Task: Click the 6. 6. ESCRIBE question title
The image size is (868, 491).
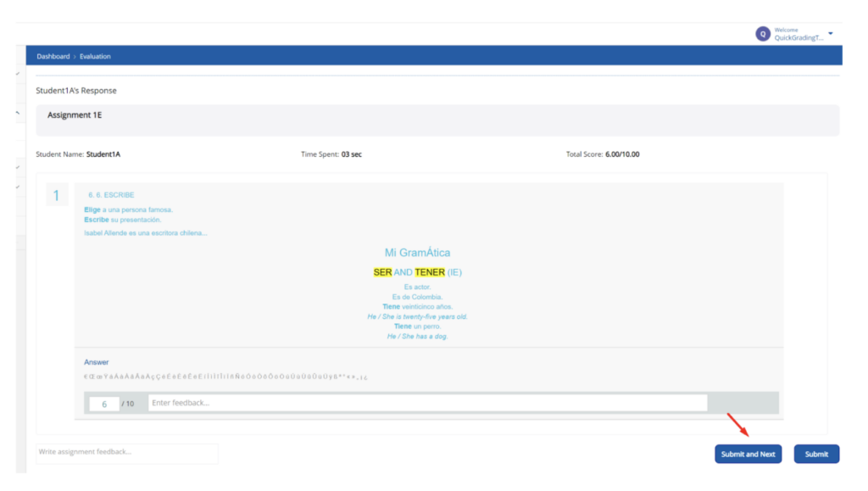Action: [111, 195]
